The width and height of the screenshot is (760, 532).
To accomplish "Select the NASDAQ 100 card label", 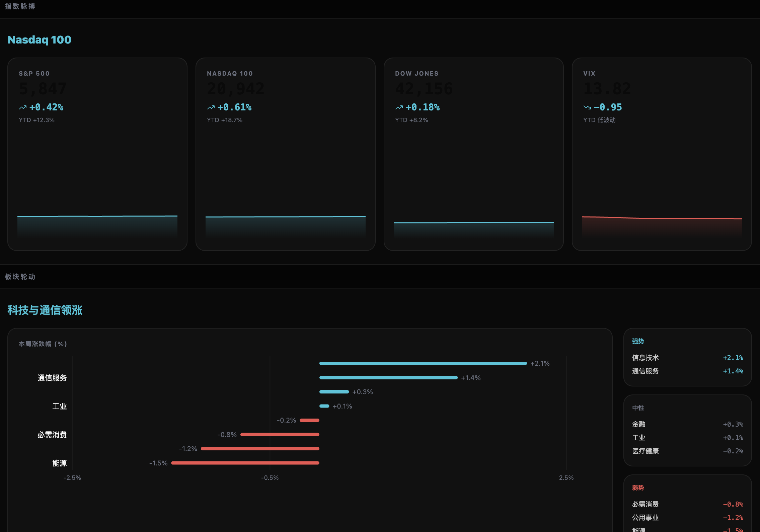I will point(230,74).
